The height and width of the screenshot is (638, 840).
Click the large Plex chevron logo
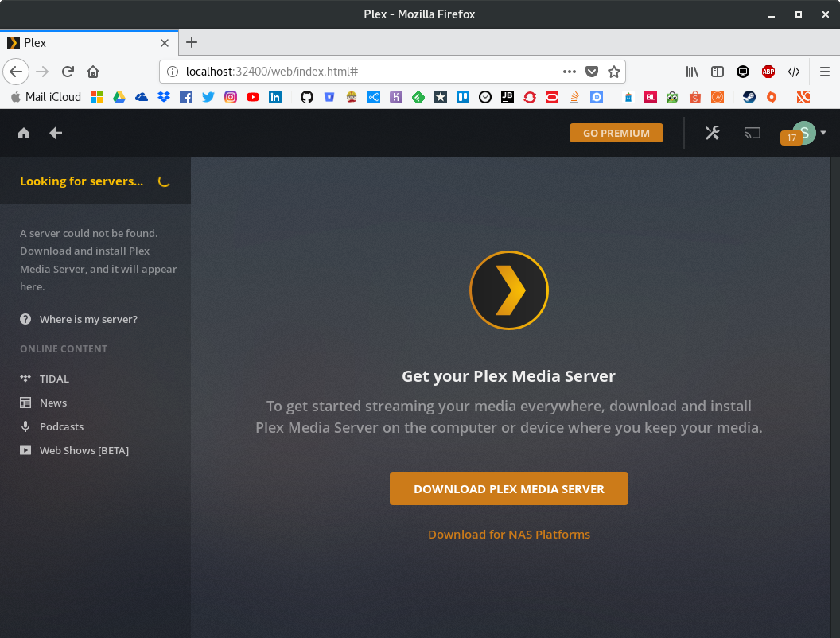(509, 290)
